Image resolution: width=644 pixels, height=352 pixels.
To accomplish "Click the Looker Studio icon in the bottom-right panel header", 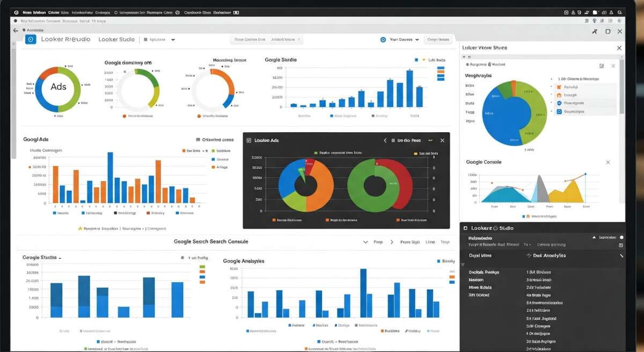I will (x=465, y=228).
